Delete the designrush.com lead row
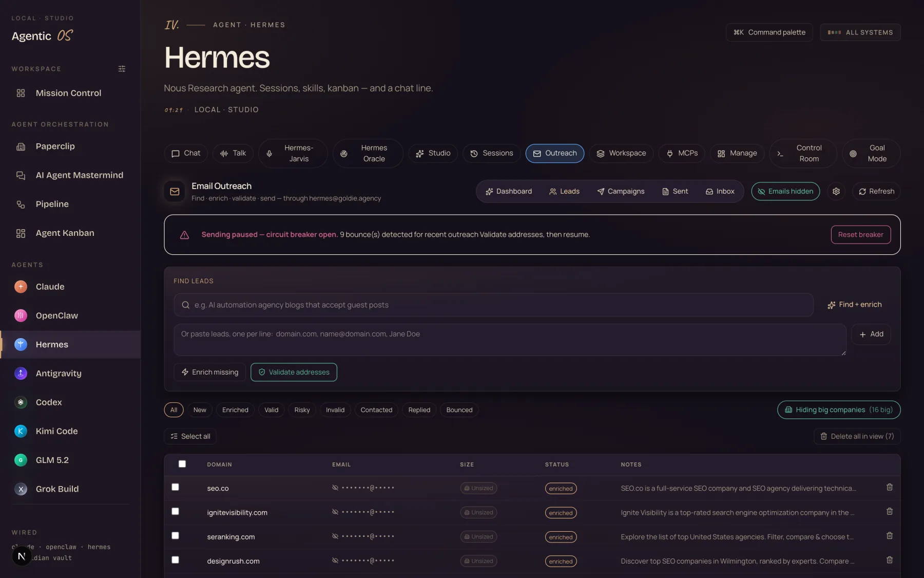The image size is (924, 578). click(x=890, y=560)
